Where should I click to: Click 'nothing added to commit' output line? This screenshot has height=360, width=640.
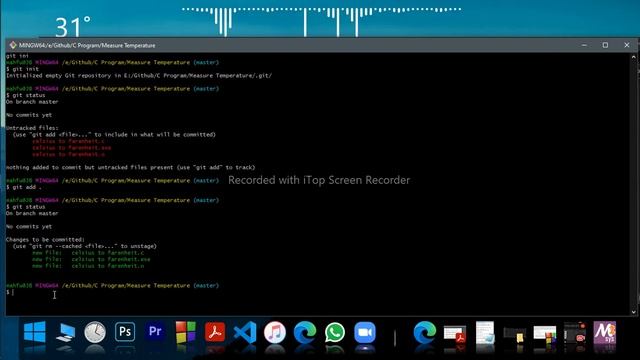point(130,167)
